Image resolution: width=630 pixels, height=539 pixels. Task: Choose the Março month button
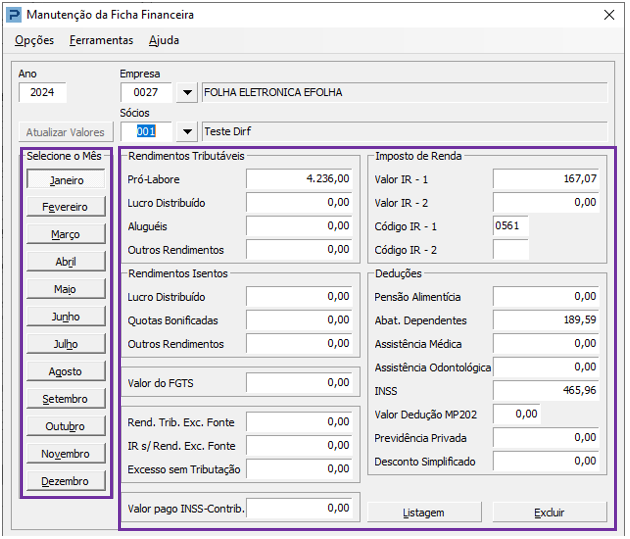pos(66,234)
